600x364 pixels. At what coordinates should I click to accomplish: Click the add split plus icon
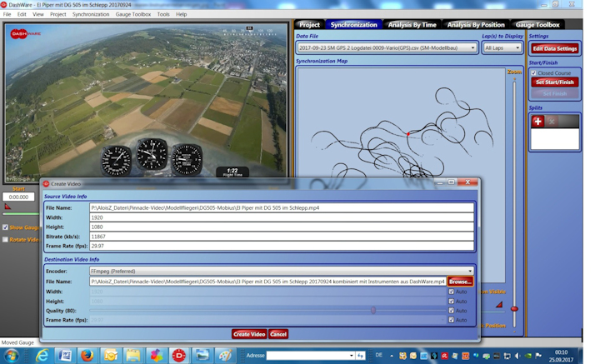(537, 122)
